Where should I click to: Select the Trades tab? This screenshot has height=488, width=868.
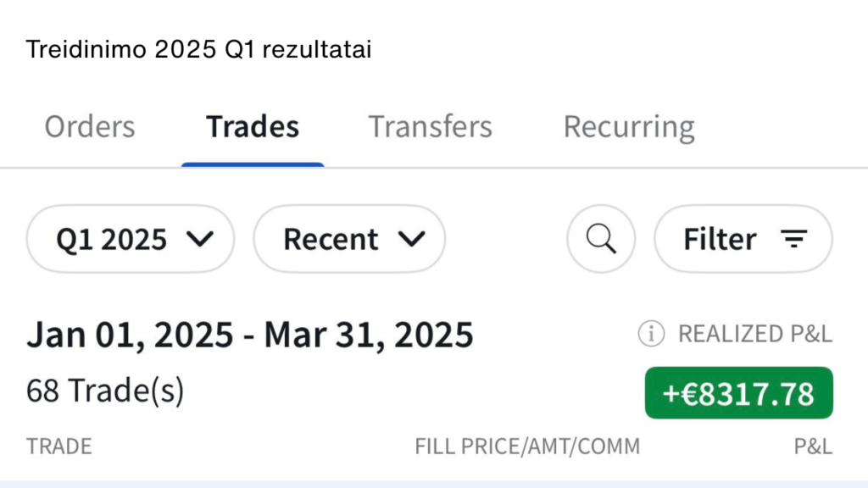[x=253, y=127]
